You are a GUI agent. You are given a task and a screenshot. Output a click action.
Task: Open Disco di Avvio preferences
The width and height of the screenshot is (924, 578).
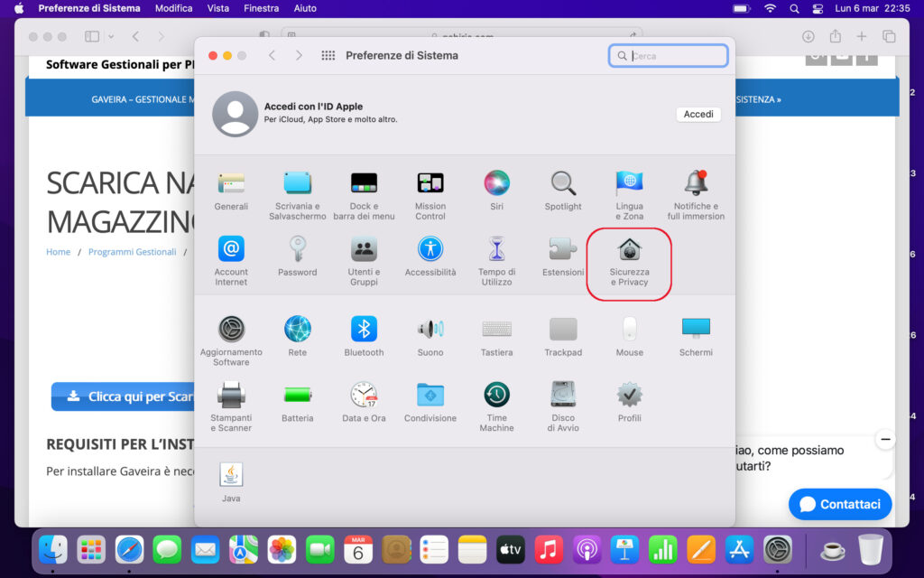(x=563, y=406)
